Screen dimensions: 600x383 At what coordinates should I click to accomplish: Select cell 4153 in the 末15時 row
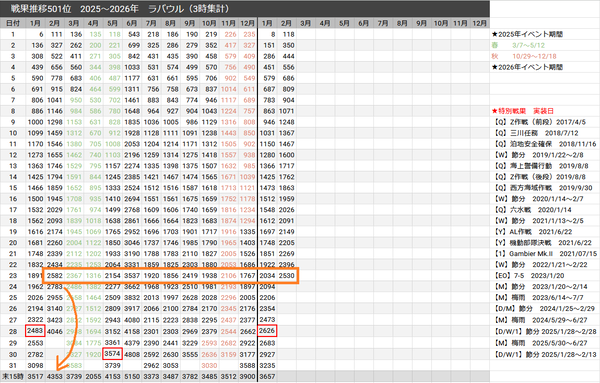[112, 376]
